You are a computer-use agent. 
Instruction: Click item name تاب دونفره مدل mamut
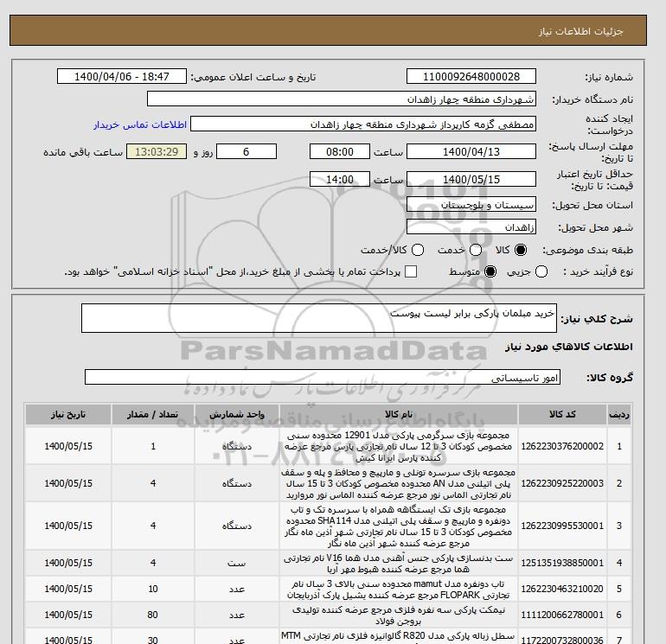[399, 589]
